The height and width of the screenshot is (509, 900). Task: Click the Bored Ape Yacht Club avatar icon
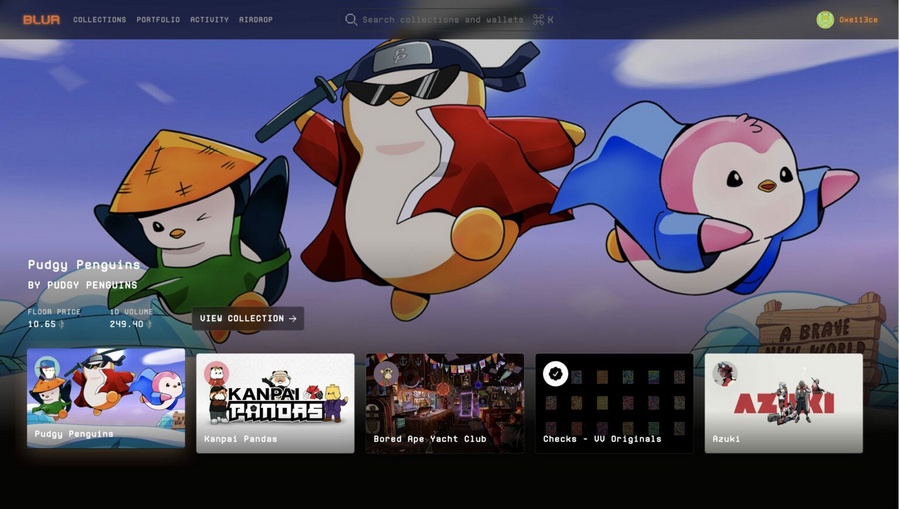point(386,374)
